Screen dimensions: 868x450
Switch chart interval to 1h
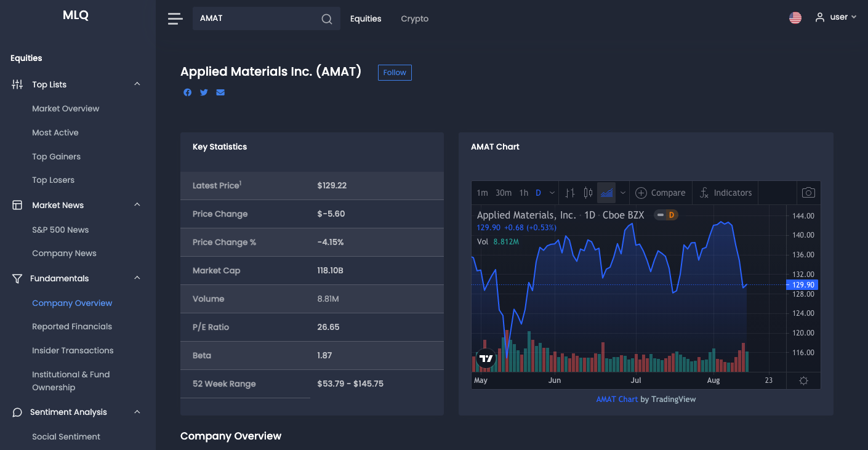point(523,193)
